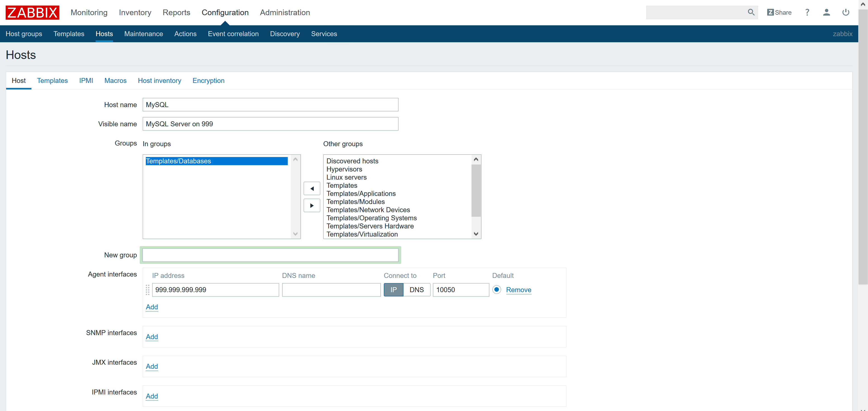Click the IP address field
Viewport: 868px width, 411px height.
215,290
